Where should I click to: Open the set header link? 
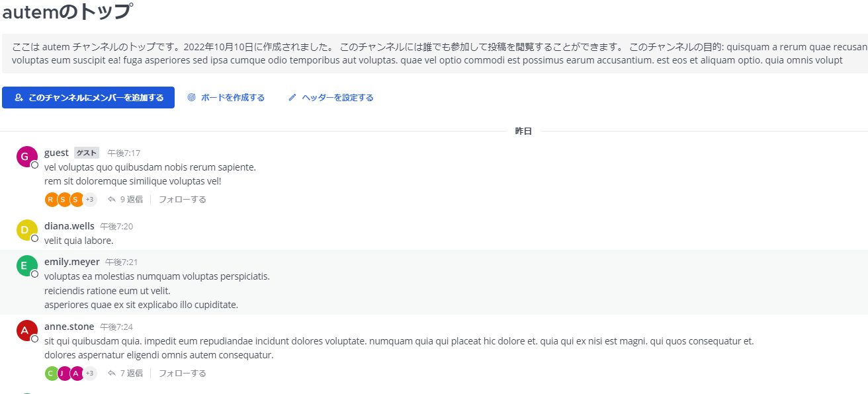tap(331, 98)
